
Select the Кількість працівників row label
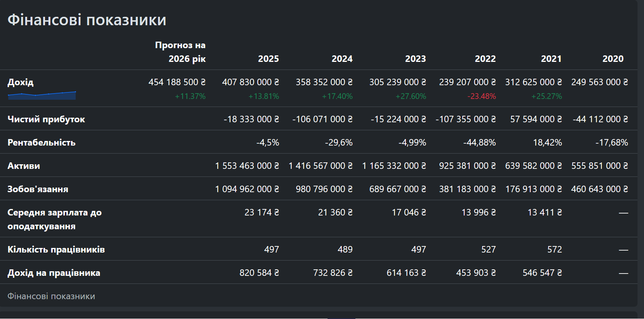click(56, 249)
